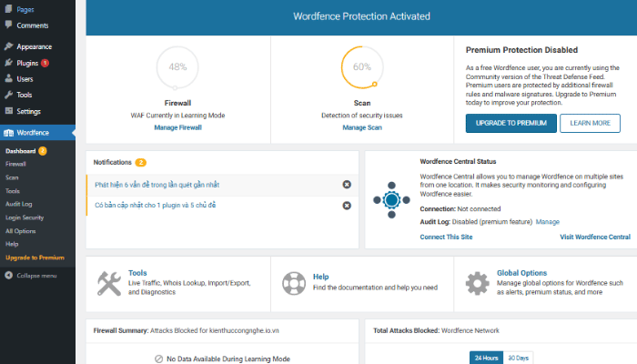Click the Firewall 48% circular gauge

coord(177,67)
